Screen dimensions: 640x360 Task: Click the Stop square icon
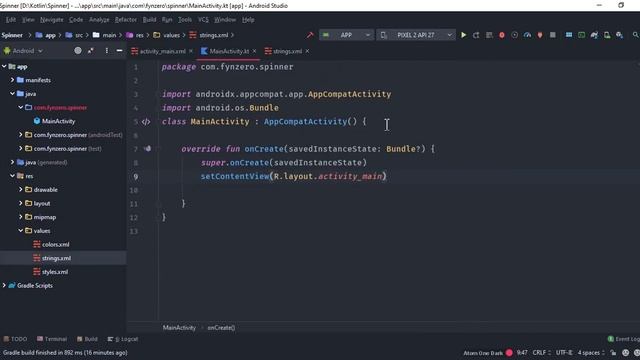click(x=553, y=35)
